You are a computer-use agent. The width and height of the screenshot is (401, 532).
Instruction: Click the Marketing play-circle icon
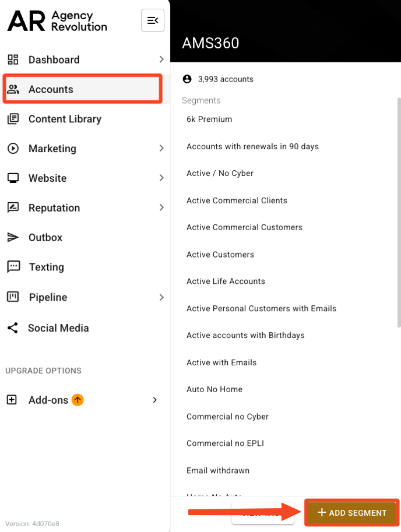(x=13, y=148)
